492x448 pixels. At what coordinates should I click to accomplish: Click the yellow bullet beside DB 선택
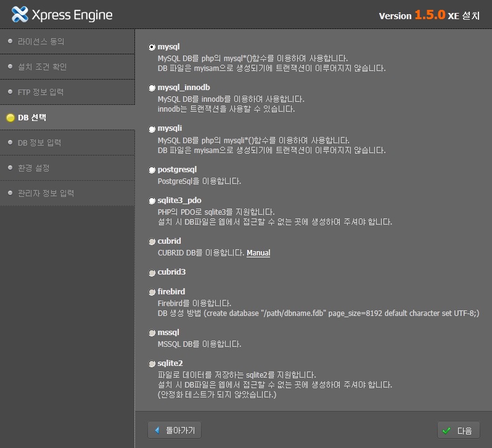10,118
